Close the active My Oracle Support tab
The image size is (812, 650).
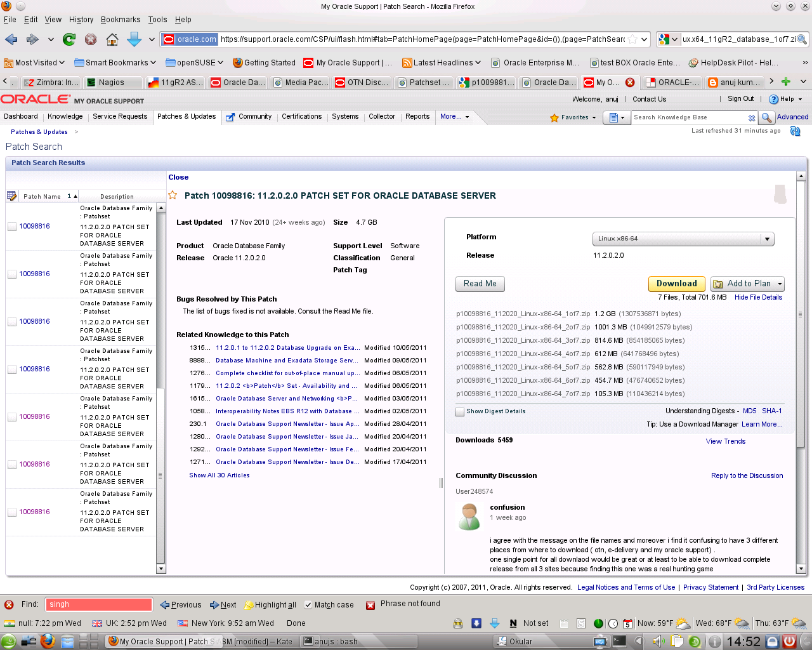click(x=630, y=82)
